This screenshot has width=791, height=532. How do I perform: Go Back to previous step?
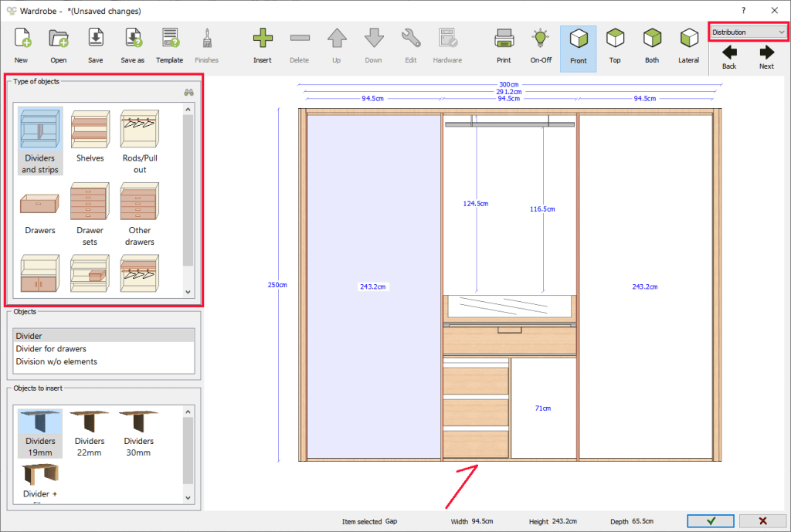(x=729, y=57)
